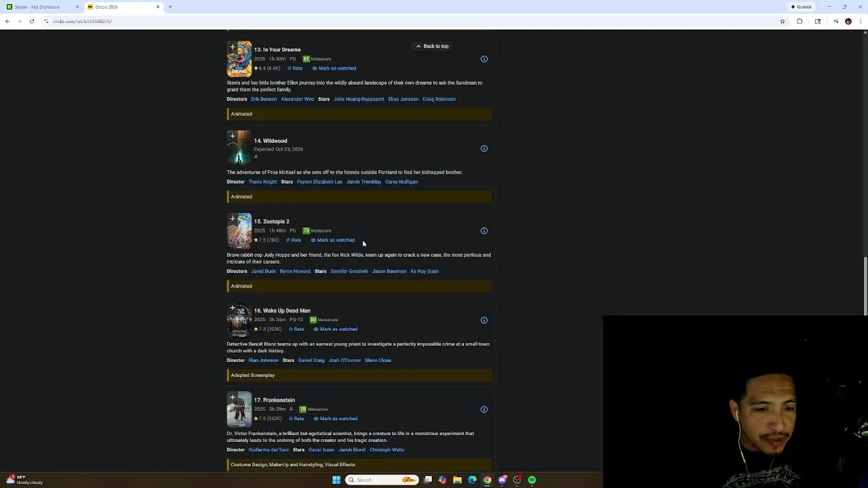Image resolution: width=868 pixels, height=488 pixels.
Task: Mark In Your Dreams as watched
Action: click(x=334, y=68)
